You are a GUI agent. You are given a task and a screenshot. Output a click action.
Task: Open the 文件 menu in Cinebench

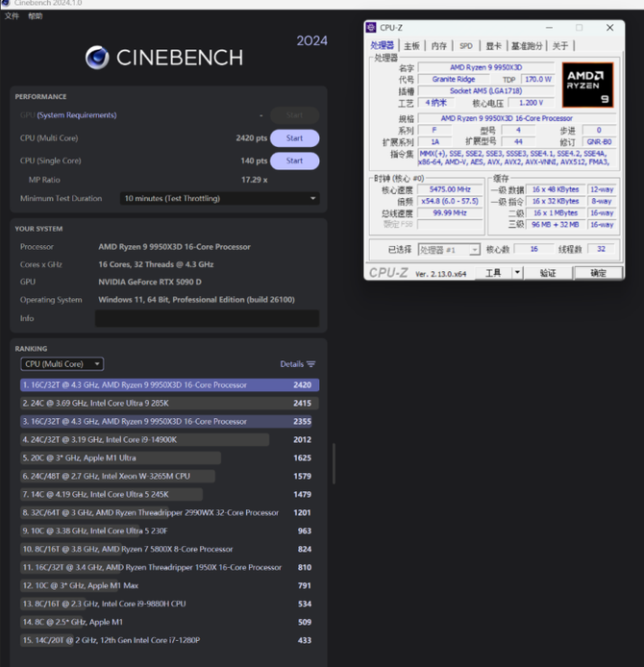coord(12,16)
